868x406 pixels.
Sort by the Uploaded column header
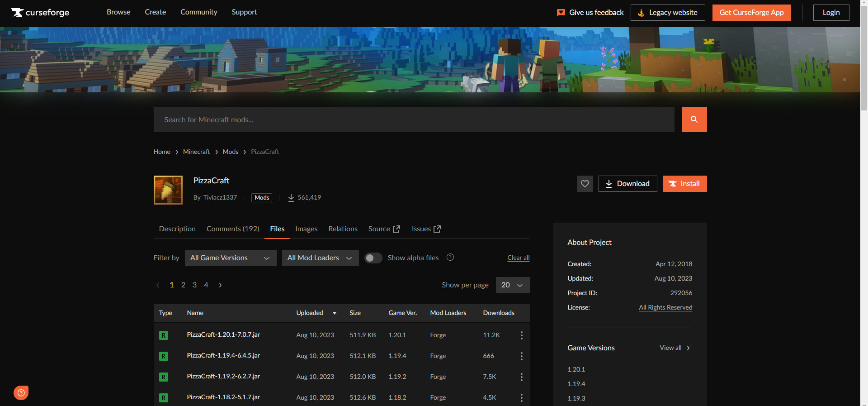[x=310, y=313]
